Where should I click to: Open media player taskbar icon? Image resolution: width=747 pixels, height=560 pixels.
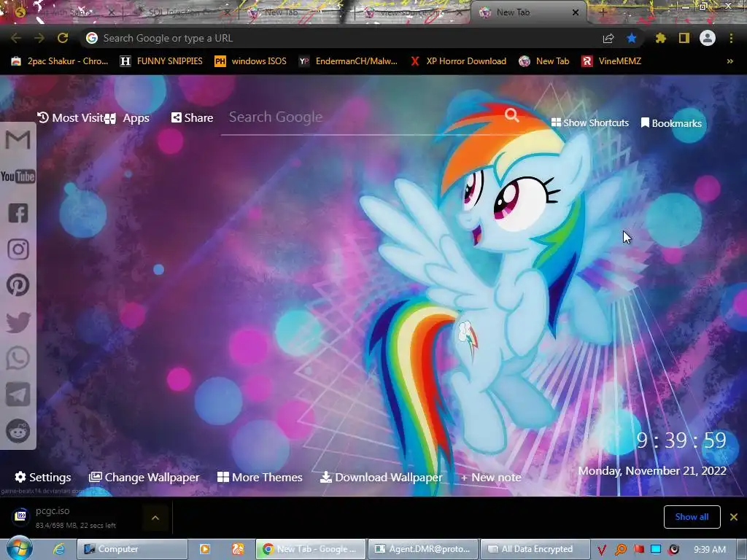click(x=205, y=549)
